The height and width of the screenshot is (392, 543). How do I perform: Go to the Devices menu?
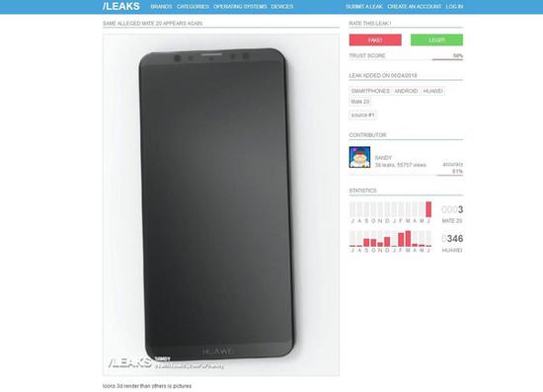[x=282, y=7]
